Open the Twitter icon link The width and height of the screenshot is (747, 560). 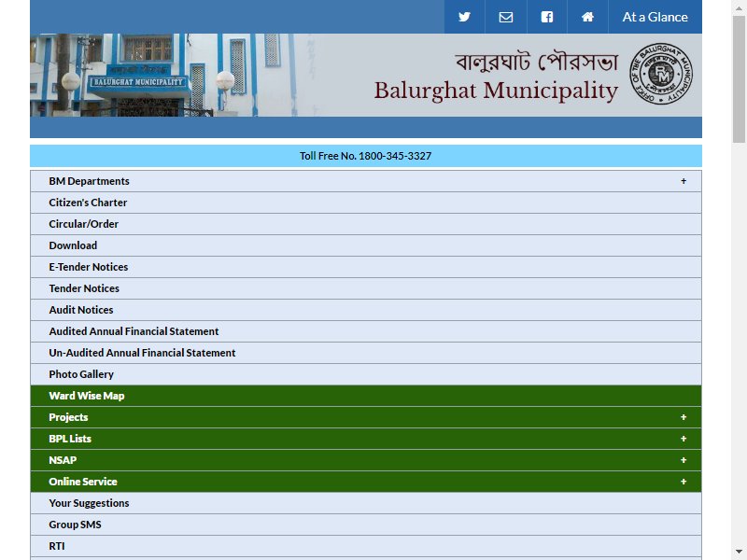coord(464,17)
